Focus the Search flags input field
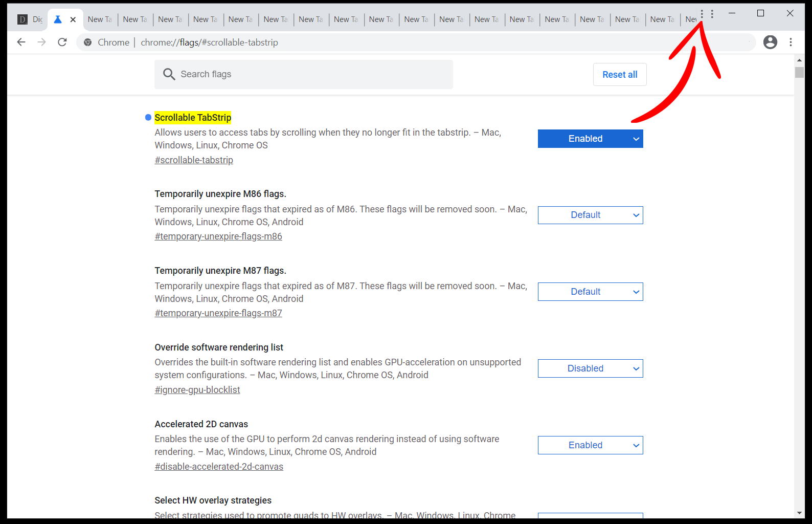Viewport: 812px width, 524px height. point(304,74)
